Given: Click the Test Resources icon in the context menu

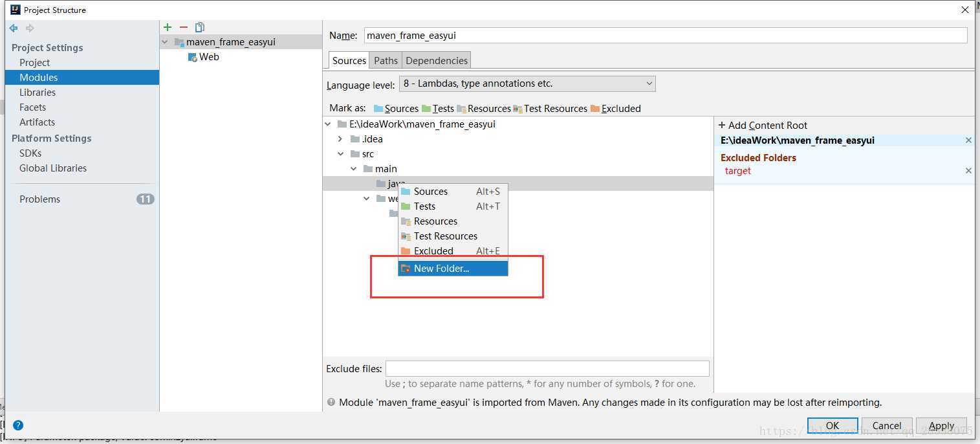Looking at the screenshot, I should click(x=406, y=236).
